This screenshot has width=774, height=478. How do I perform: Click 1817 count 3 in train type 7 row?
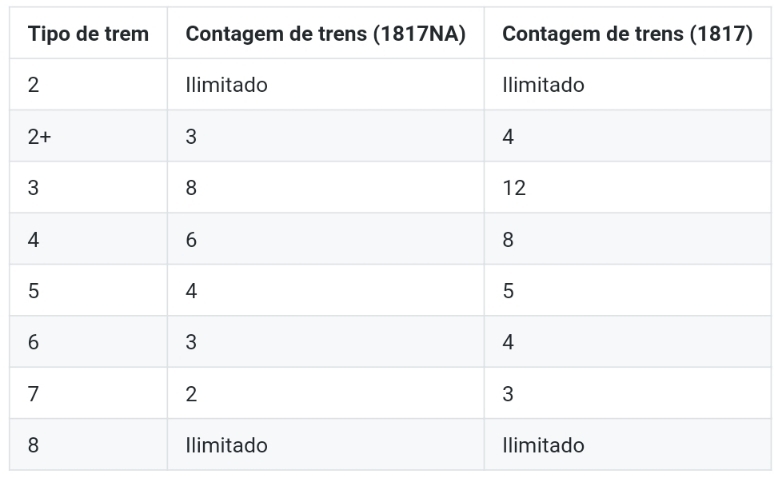pyautogui.click(x=508, y=394)
